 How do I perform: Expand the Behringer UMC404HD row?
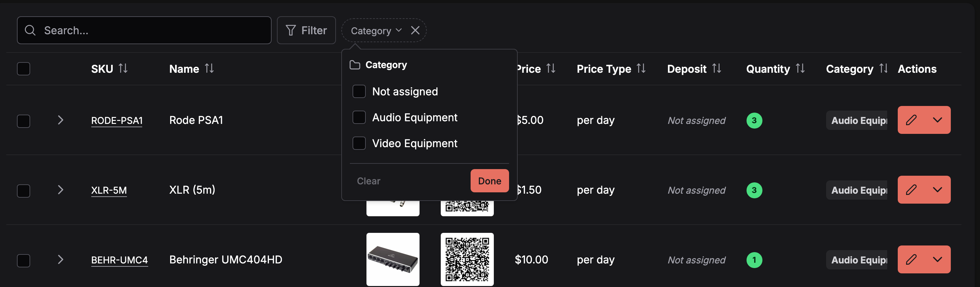pos(60,259)
